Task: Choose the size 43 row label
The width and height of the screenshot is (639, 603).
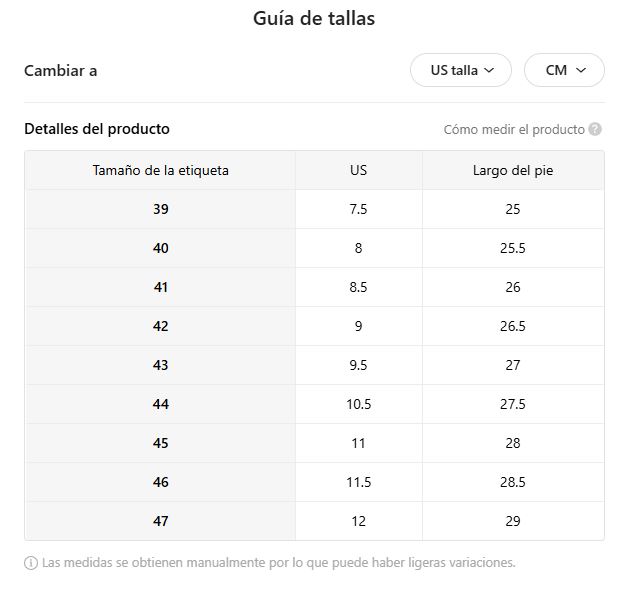Action: pyautogui.click(x=161, y=365)
